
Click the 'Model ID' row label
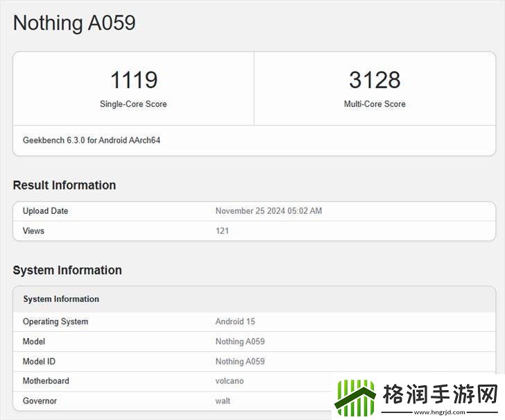tap(39, 361)
